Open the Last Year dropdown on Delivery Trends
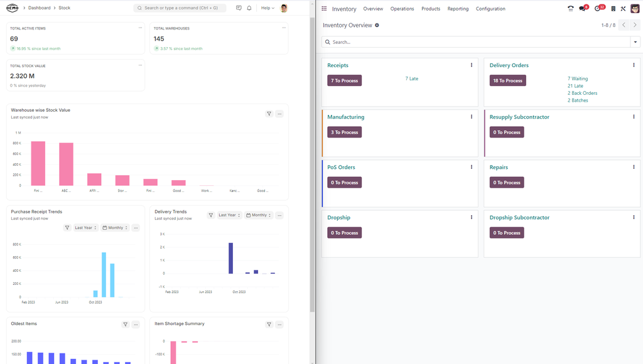643x364 pixels. [229, 215]
